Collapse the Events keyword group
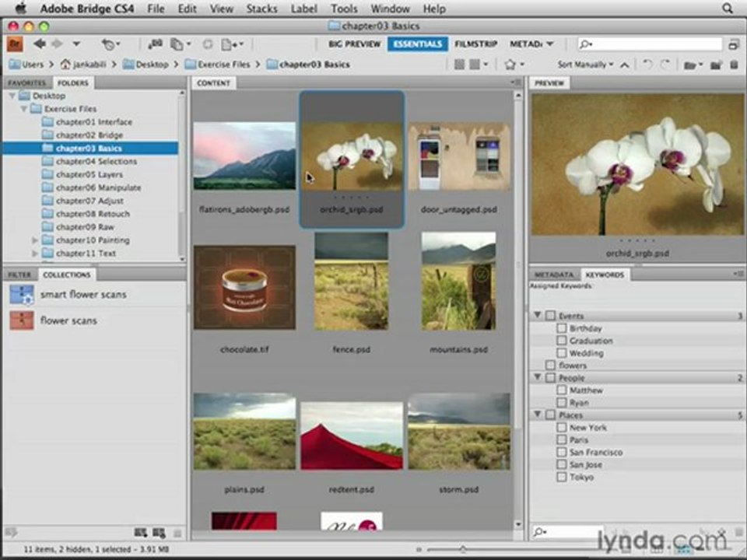 click(x=538, y=315)
